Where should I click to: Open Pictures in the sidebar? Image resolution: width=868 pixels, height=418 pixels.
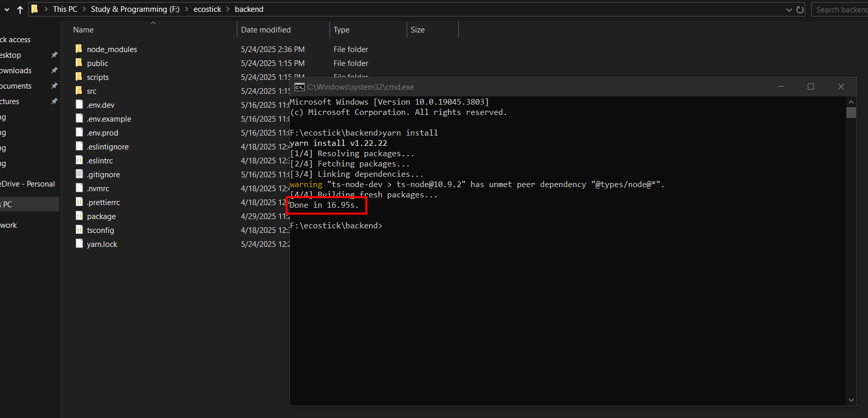[x=10, y=102]
